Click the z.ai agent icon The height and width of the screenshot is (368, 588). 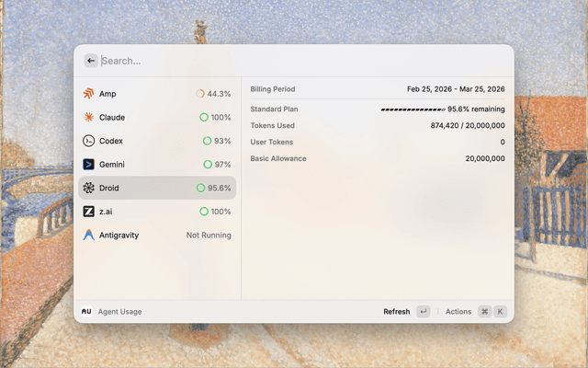coord(88,212)
